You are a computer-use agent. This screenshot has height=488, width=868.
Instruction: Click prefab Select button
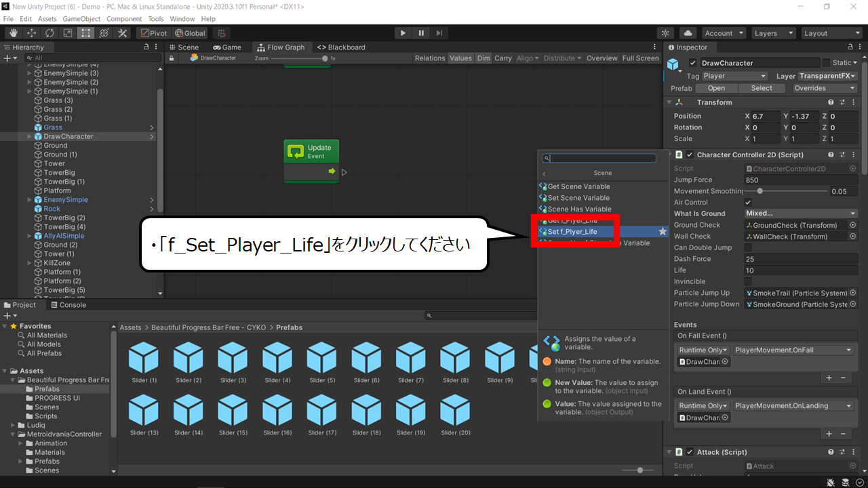click(762, 88)
